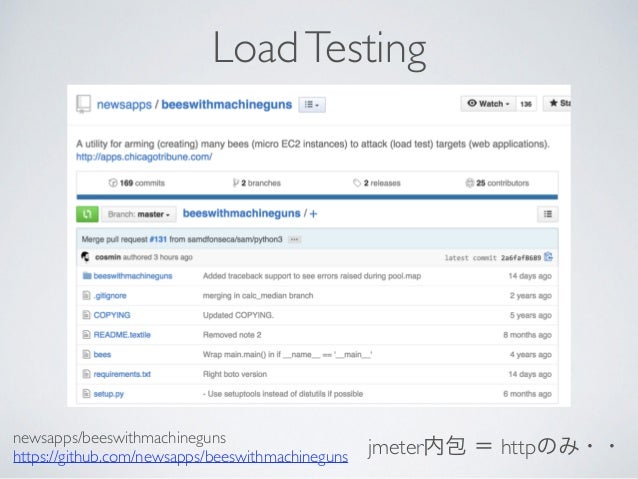Open the beeswithmachineguns folder row link

(x=133, y=276)
